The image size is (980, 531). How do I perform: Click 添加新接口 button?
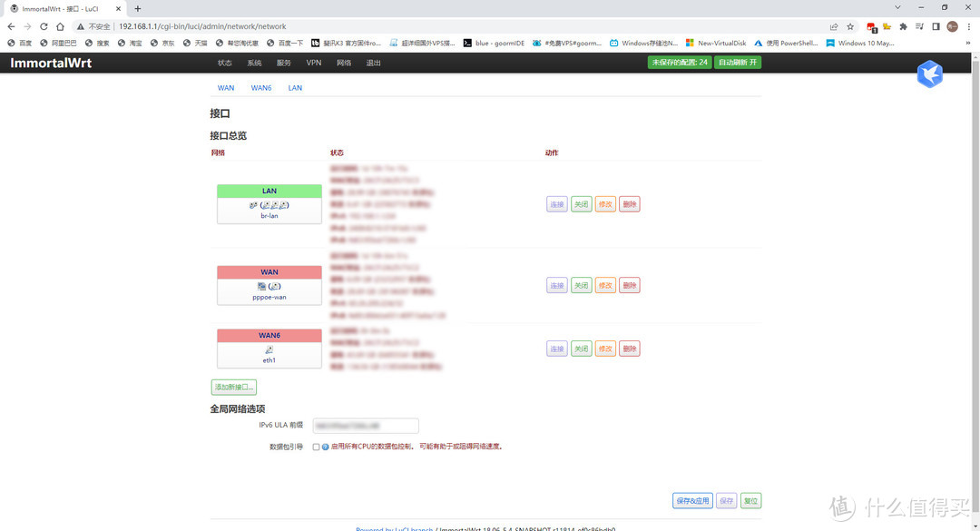click(x=234, y=388)
